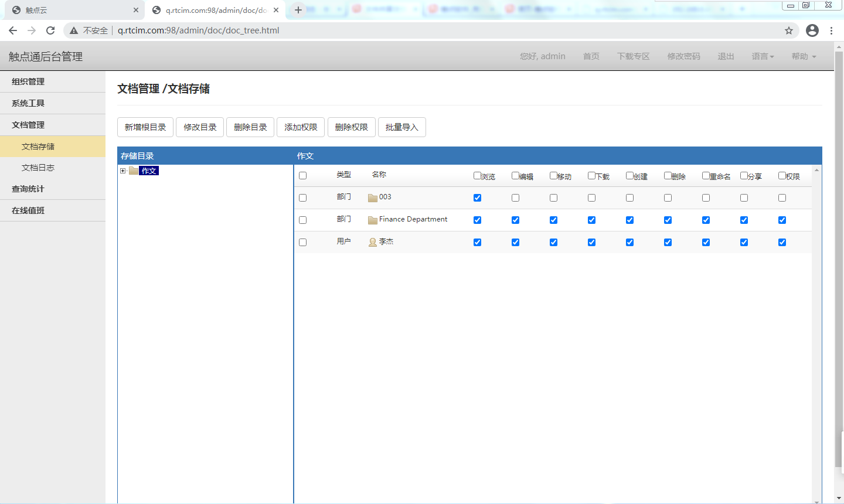Open 文档日志 in the sidebar

pos(38,168)
